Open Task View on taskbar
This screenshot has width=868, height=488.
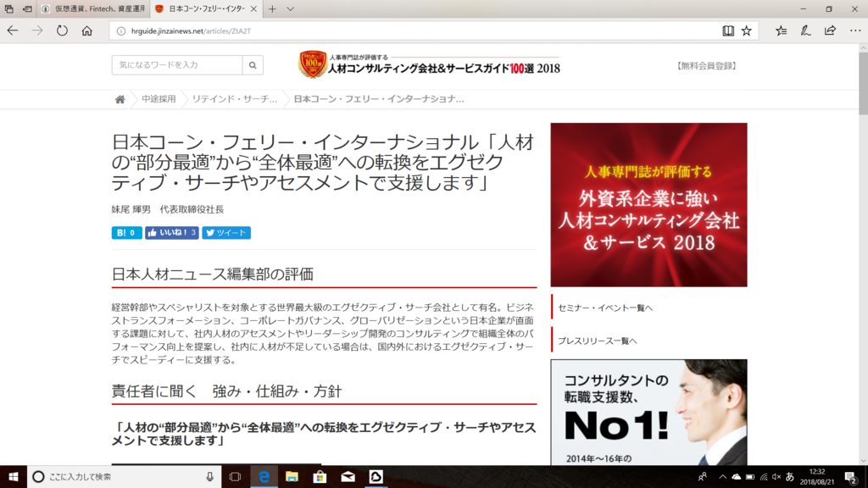tap(236, 476)
